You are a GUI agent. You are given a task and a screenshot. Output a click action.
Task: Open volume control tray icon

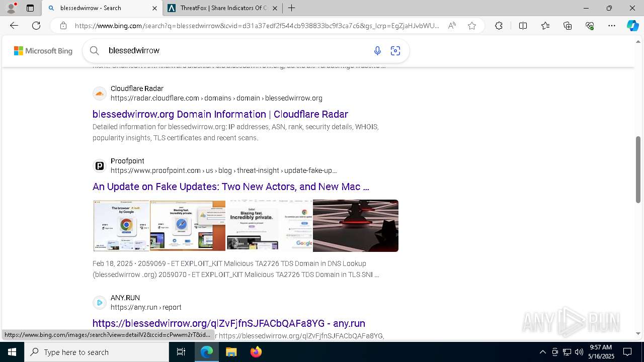pos(579,352)
